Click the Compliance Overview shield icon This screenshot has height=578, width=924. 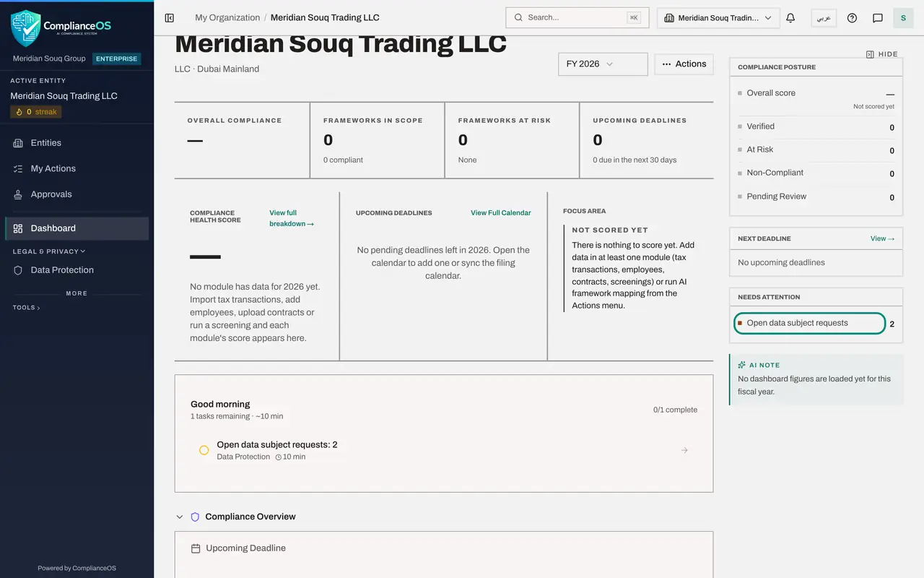click(195, 517)
